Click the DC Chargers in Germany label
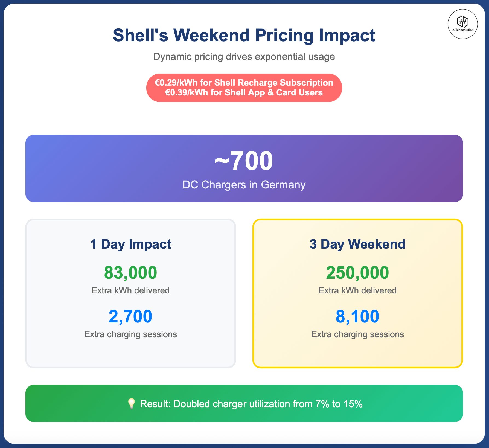489x448 pixels. click(244, 185)
